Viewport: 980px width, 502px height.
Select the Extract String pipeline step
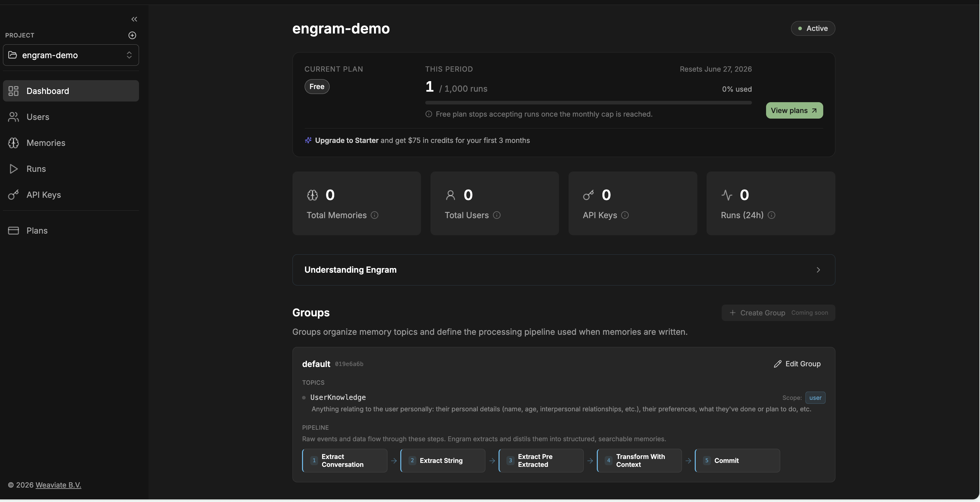pos(443,461)
